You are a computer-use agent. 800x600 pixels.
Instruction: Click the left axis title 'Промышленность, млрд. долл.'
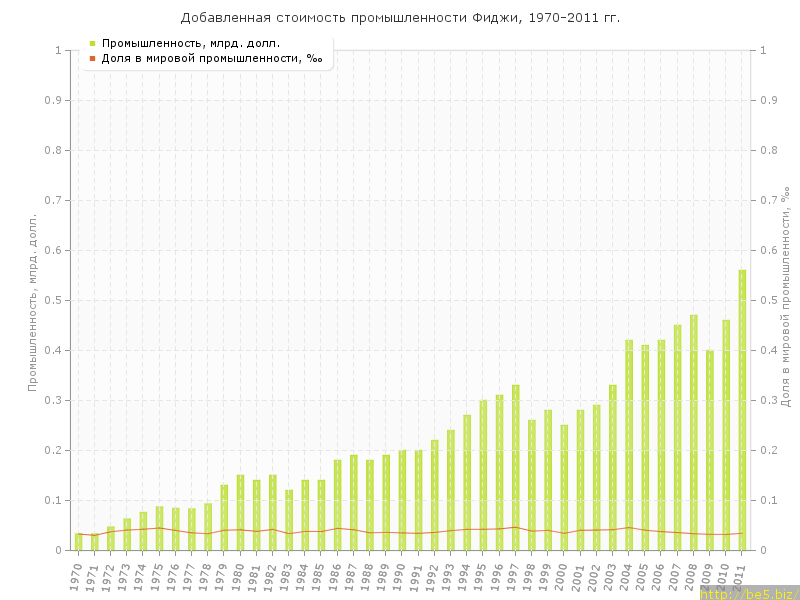click(x=32, y=300)
